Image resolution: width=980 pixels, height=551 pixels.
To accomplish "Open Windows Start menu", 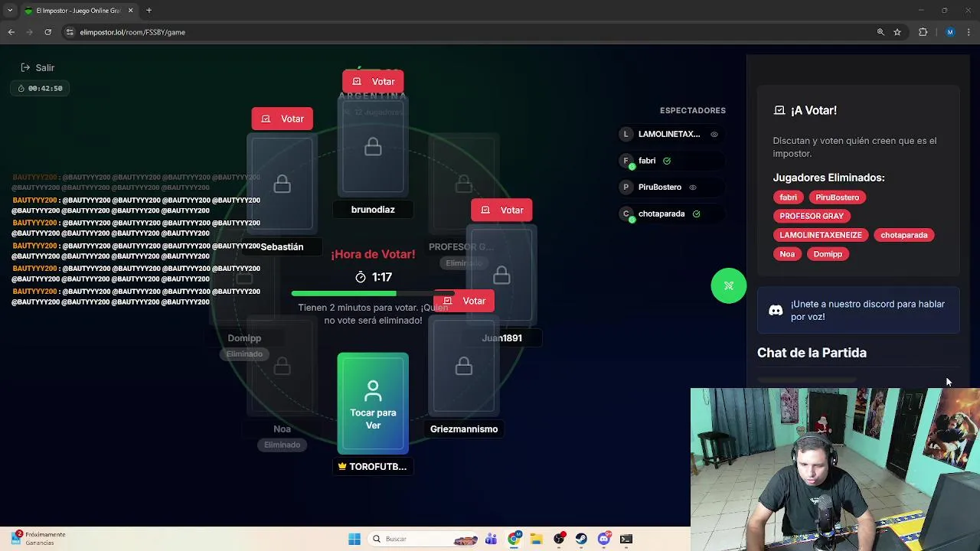I will click(354, 539).
